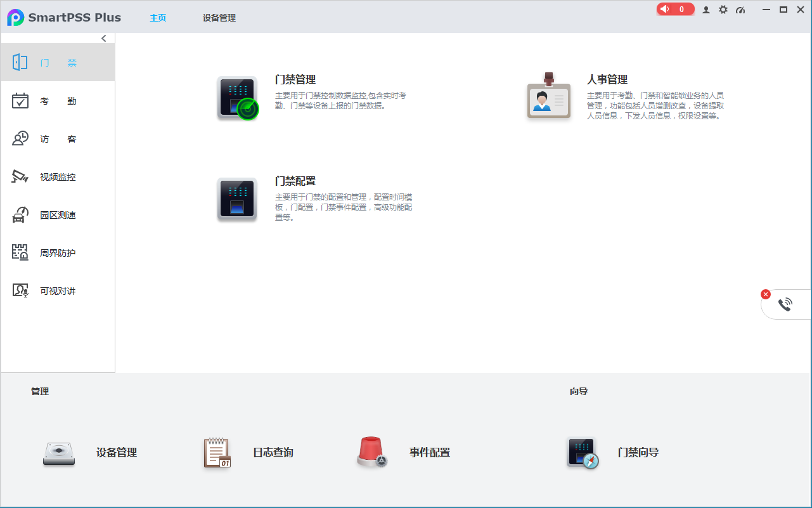Open the 门禁管理 access control icon

[237, 98]
